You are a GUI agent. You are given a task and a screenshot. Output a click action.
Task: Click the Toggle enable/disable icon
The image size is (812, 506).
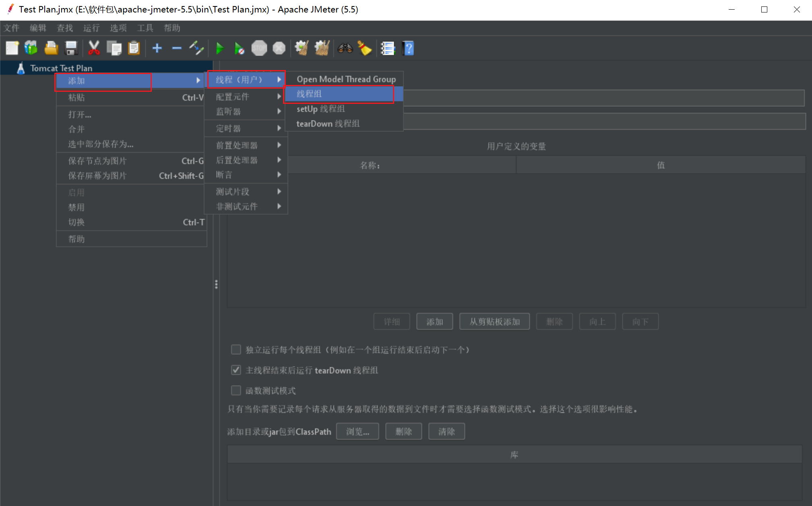pyautogui.click(x=197, y=48)
